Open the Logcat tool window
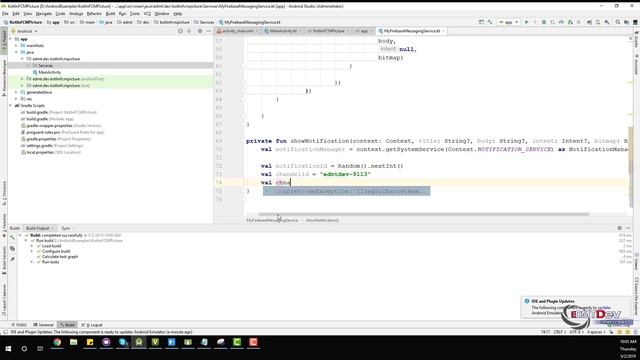Screen dimensions: 640x360 (x=92, y=325)
